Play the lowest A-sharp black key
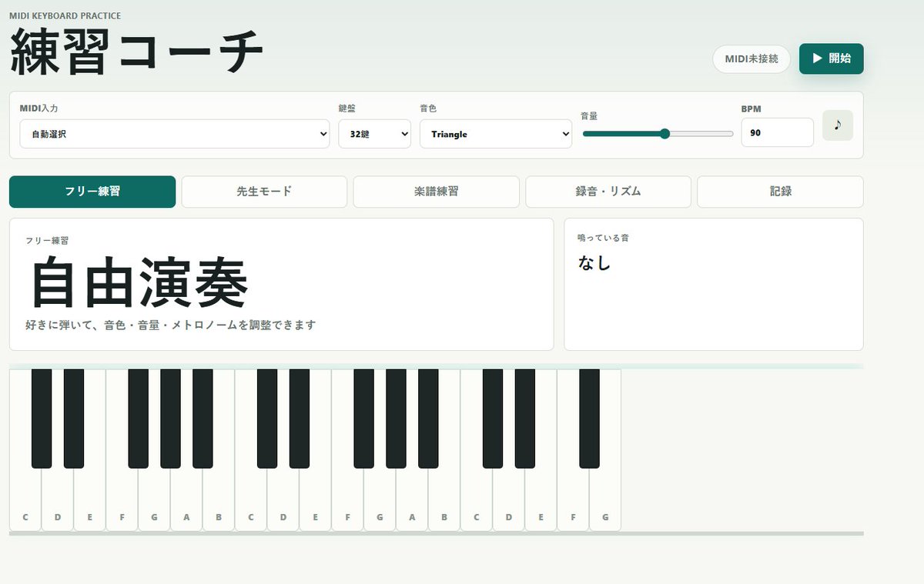 pyautogui.click(x=203, y=419)
